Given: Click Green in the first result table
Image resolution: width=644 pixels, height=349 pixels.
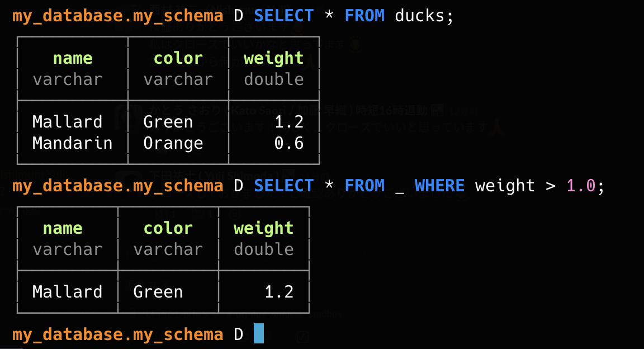Looking at the screenshot, I should [168, 122].
